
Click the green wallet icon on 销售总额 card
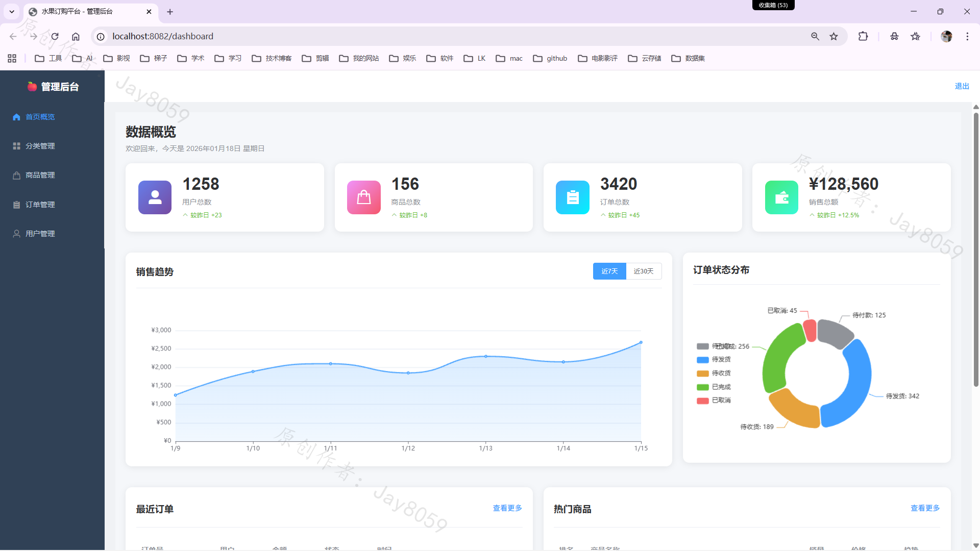781,197
